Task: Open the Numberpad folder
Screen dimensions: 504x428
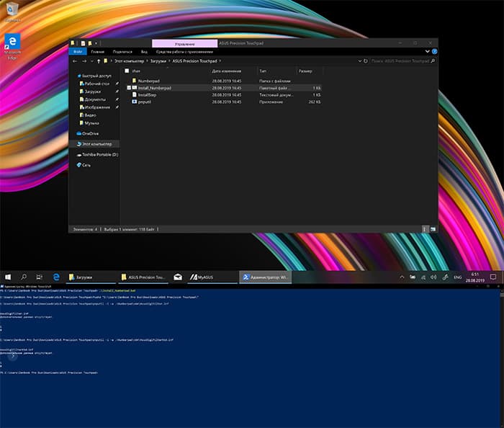Action: (148, 81)
